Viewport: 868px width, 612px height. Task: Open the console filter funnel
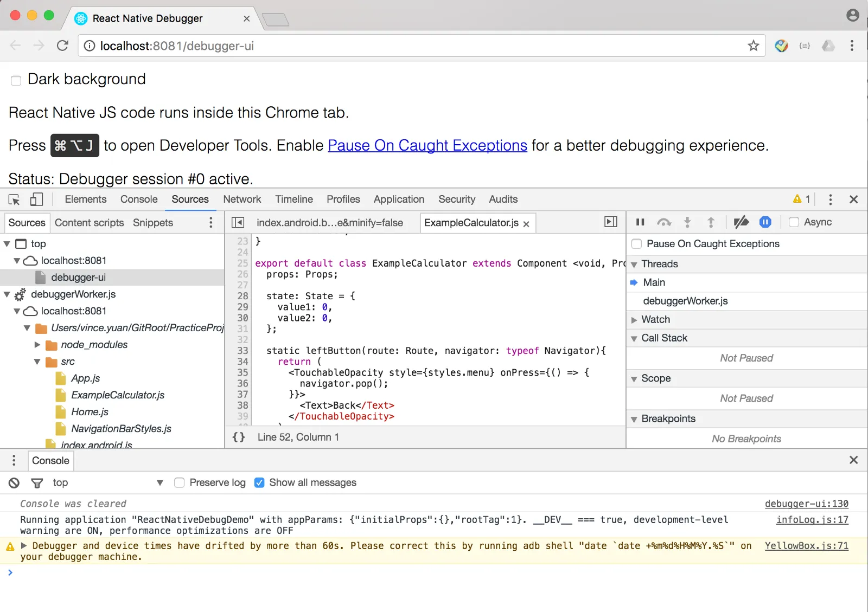click(37, 482)
